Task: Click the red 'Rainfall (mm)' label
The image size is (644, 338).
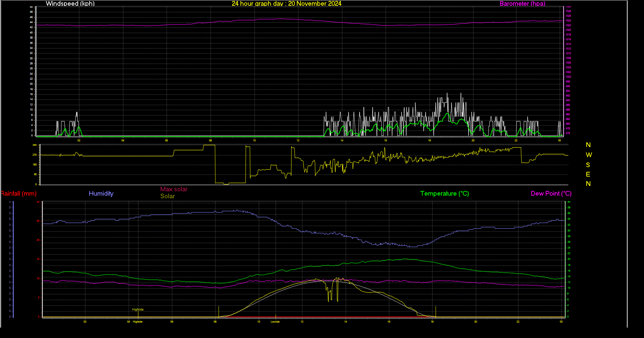Action: coord(18,194)
